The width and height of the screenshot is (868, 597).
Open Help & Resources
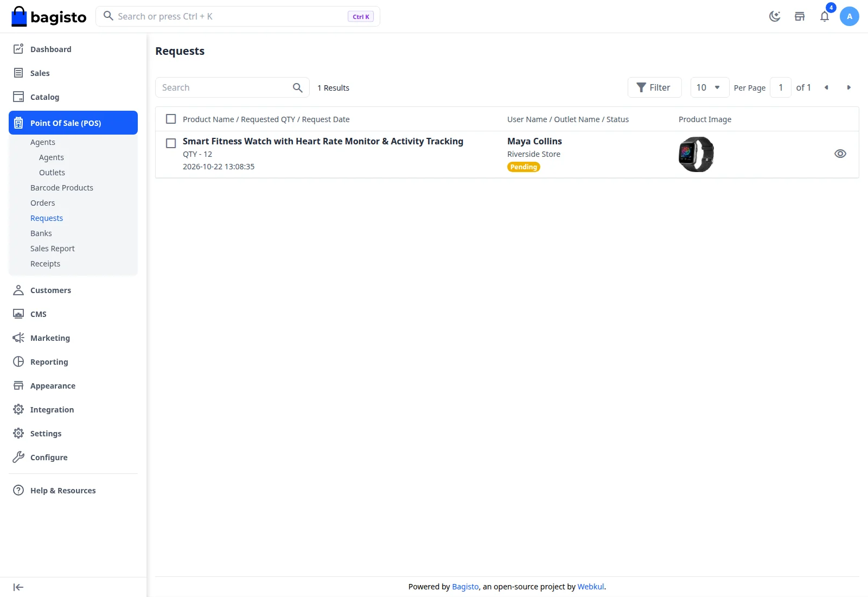pyautogui.click(x=73, y=491)
